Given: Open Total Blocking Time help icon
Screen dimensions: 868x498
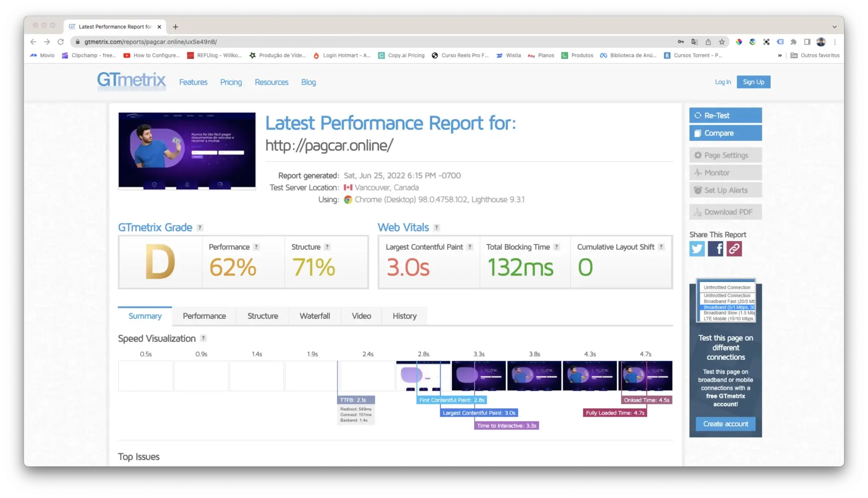Looking at the screenshot, I should [x=556, y=247].
